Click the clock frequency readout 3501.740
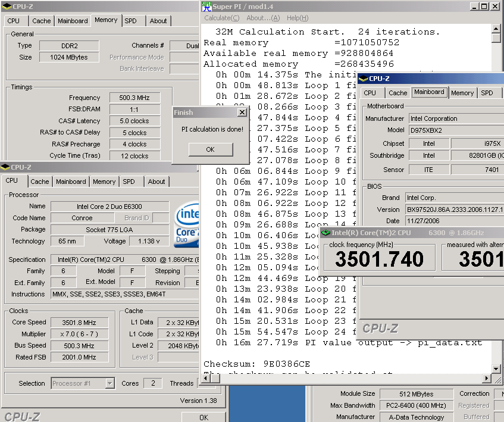 click(380, 259)
